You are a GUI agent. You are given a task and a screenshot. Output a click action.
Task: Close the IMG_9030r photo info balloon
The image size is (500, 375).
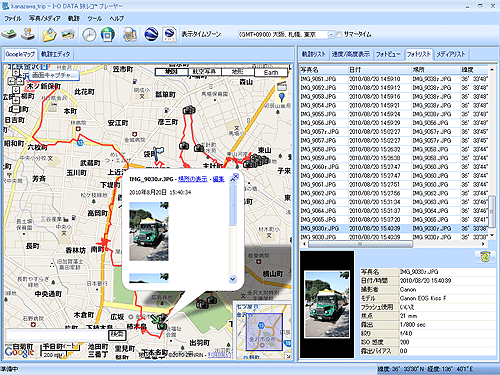pyautogui.click(x=235, y=176)
